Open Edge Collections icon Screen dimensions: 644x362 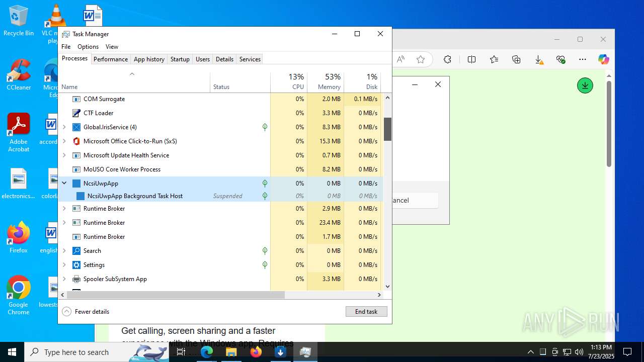coord(516,59)
